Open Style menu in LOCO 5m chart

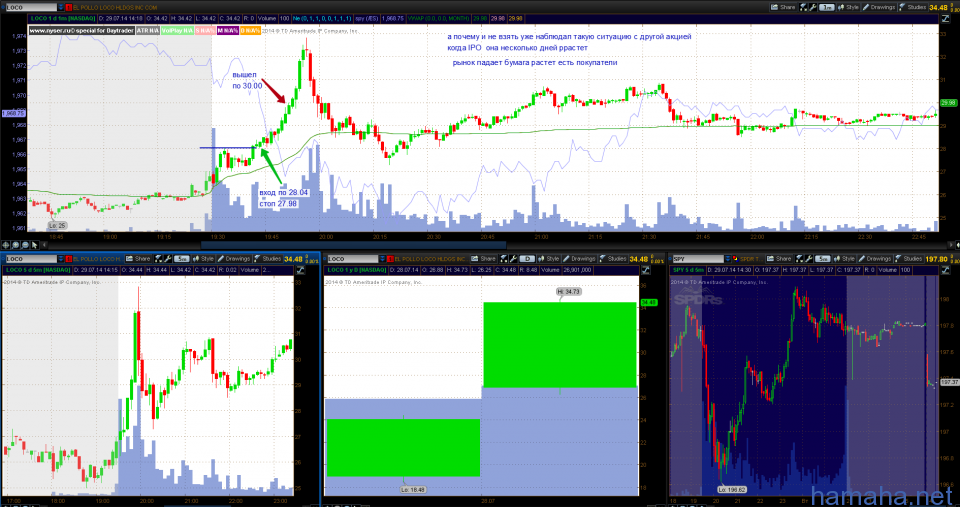pos(203,259)
